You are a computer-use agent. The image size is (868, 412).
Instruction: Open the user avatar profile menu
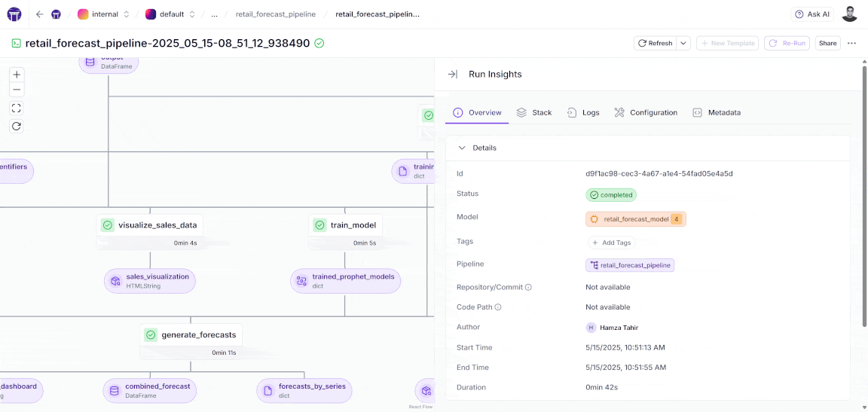849,14
